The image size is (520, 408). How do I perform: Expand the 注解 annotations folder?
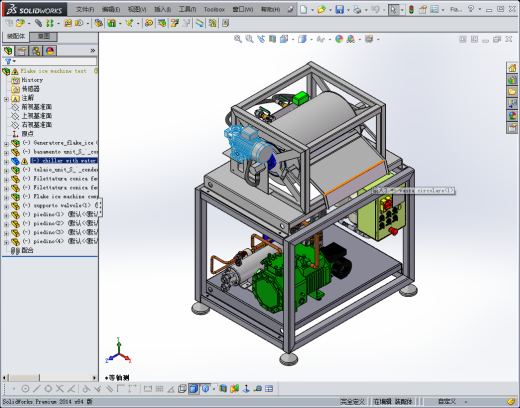click(6, 99)
